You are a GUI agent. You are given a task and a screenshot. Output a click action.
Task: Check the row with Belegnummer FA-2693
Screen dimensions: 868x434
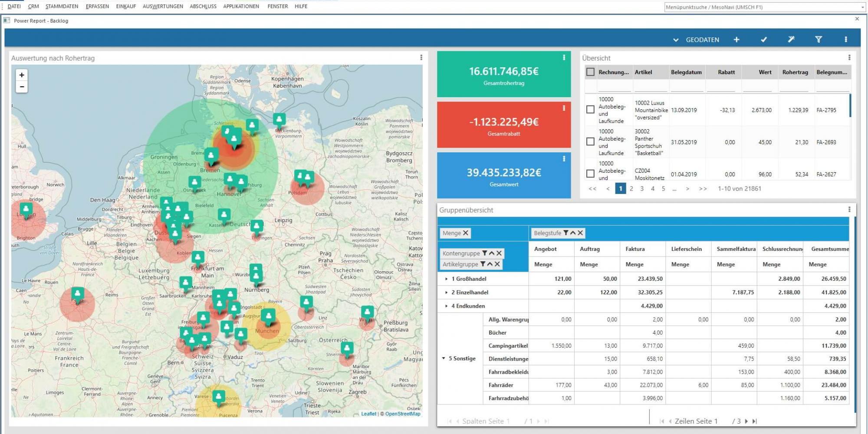point(590,141)
